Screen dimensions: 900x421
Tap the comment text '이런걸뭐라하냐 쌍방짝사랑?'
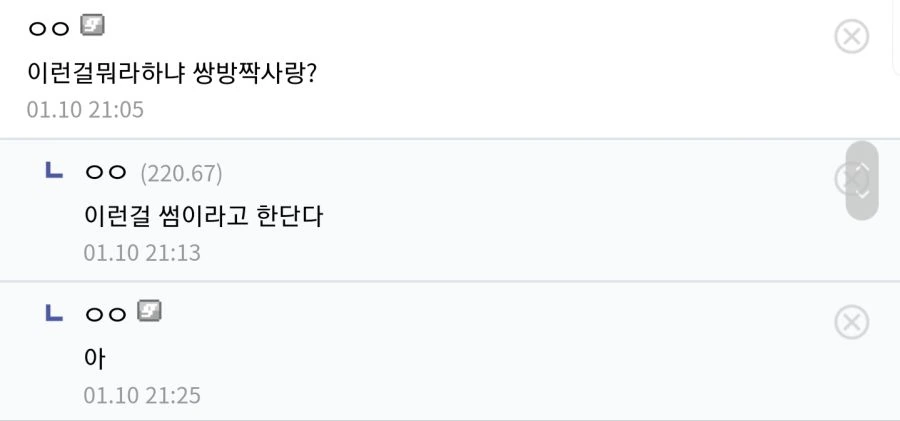172,73
